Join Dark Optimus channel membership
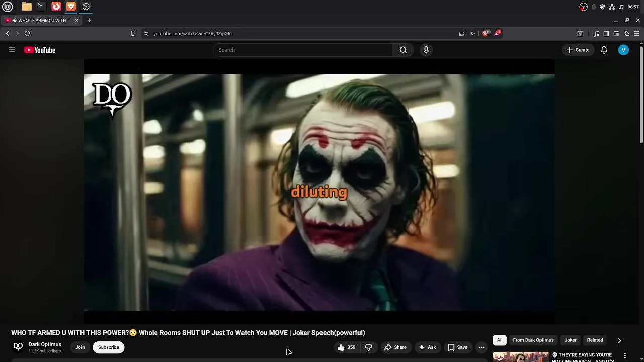This screenshot has height=362, width=644. point(80,347)
